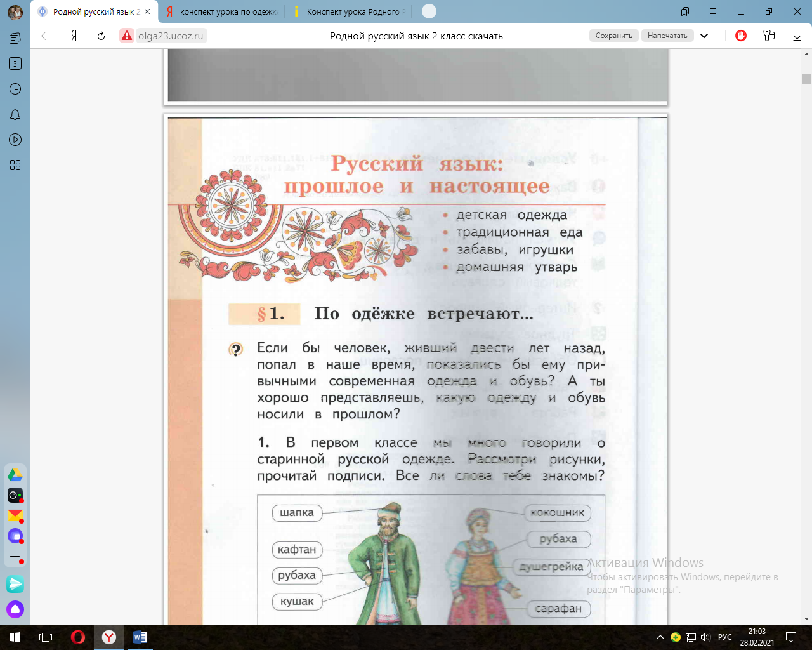Open the notifications bell in the sidebar
The height and width of the screenshot is (650, 812).
pos(15,114)
